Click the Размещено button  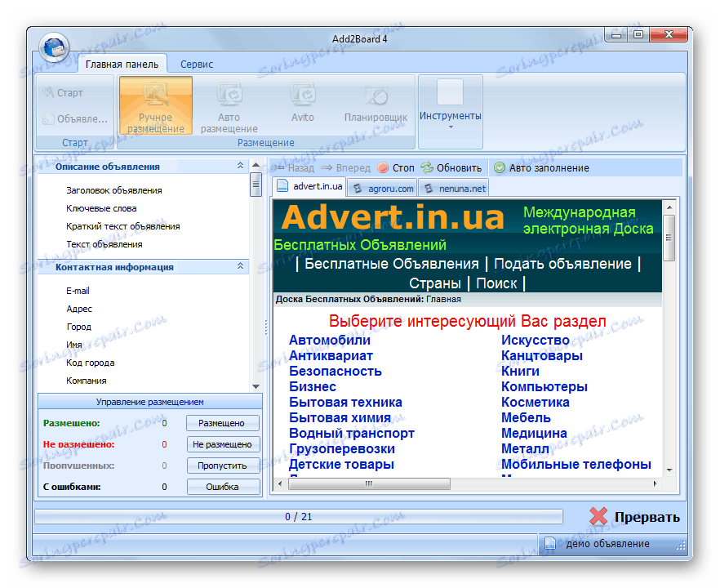(x=222, y=423)
